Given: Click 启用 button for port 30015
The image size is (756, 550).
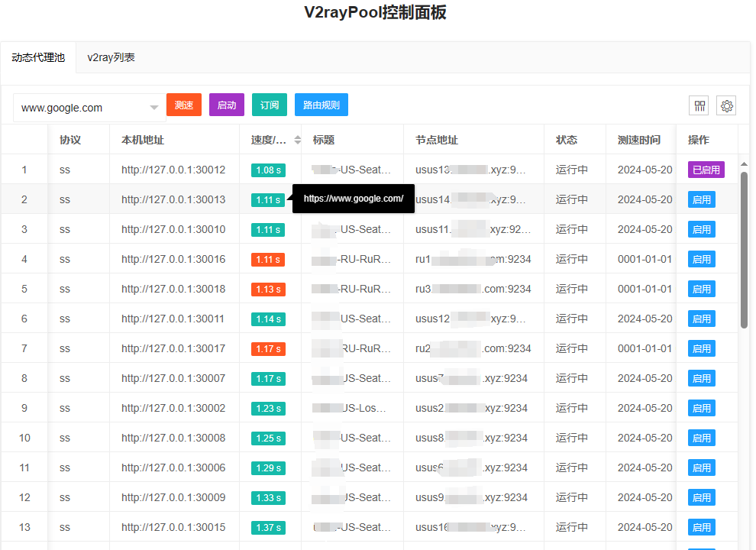Looking at the screenshot, I should (x=702, y=527).
